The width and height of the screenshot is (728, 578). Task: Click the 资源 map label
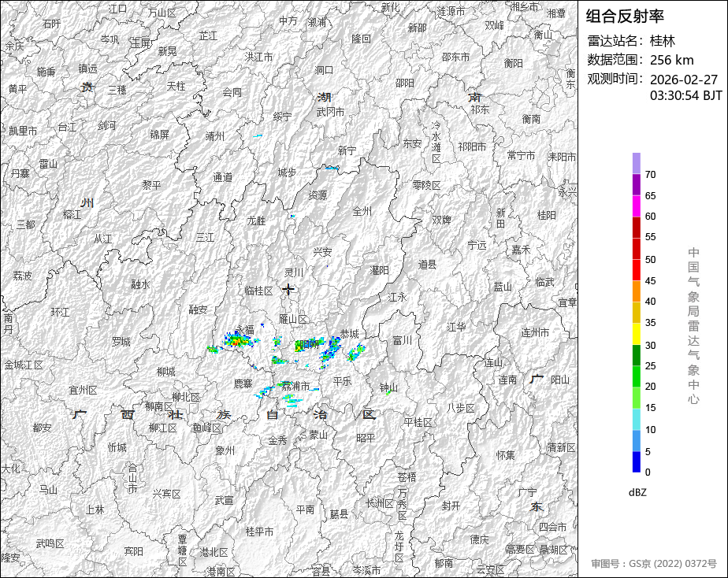tap(318, 195)
